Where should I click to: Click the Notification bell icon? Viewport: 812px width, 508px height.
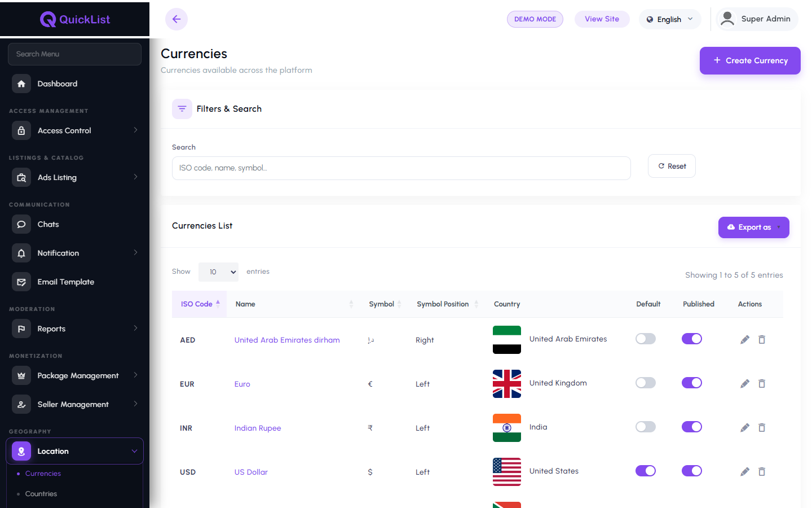[x=21, y=253]
